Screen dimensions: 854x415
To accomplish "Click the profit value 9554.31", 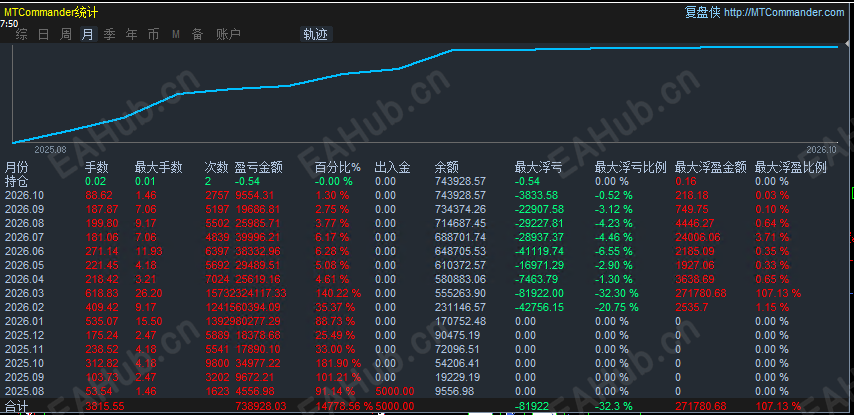I will (x=255, y=195).
